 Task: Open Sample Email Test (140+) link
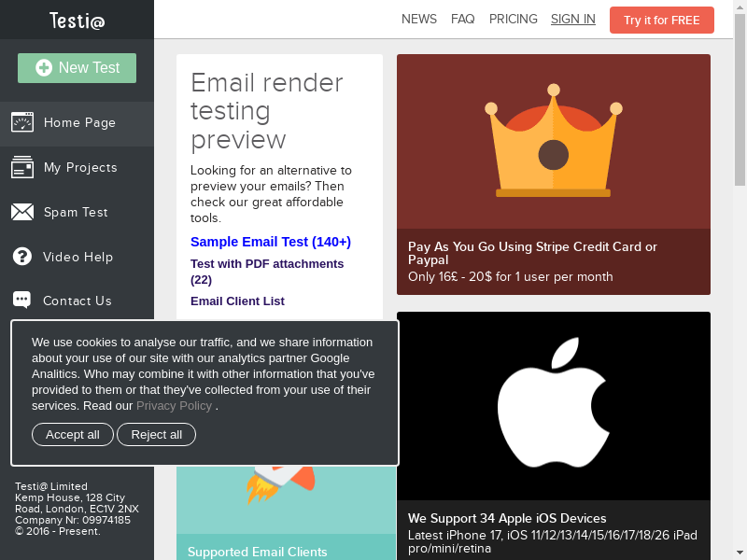coord(271,242)
